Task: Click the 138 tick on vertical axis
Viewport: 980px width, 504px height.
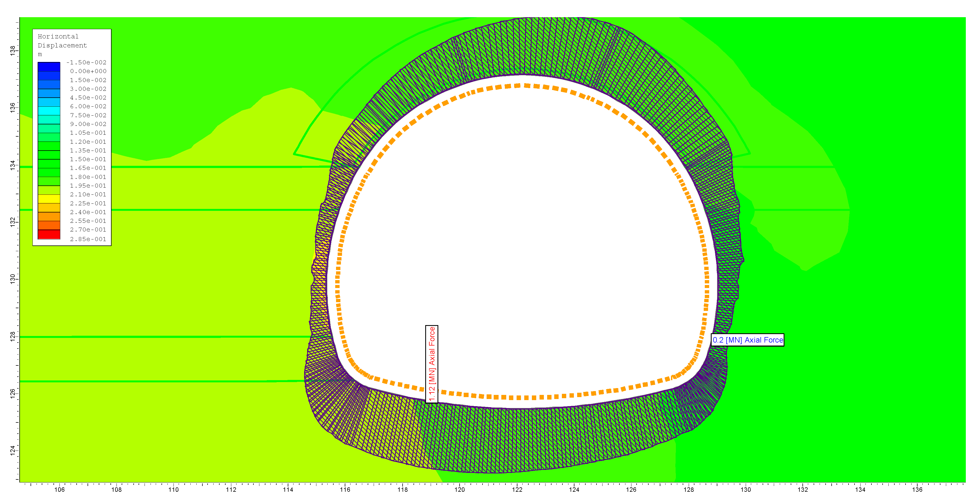Action: click(x=13, y=50)
